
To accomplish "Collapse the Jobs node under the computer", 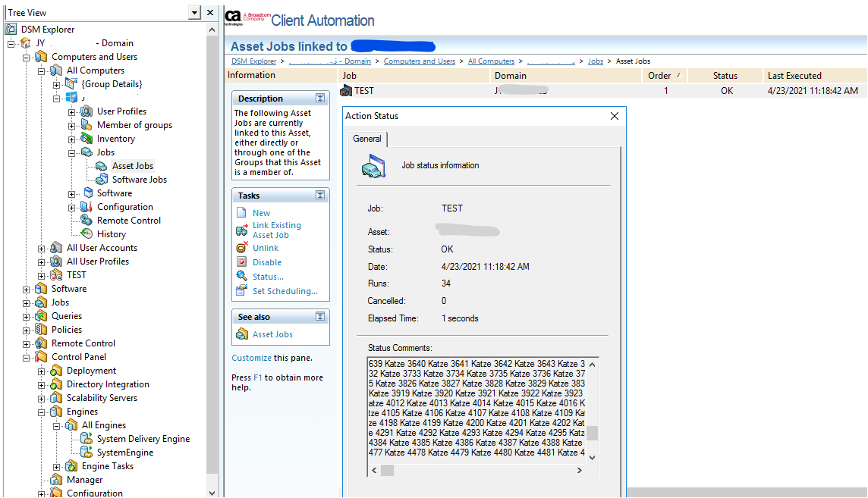I will point(71,153).
